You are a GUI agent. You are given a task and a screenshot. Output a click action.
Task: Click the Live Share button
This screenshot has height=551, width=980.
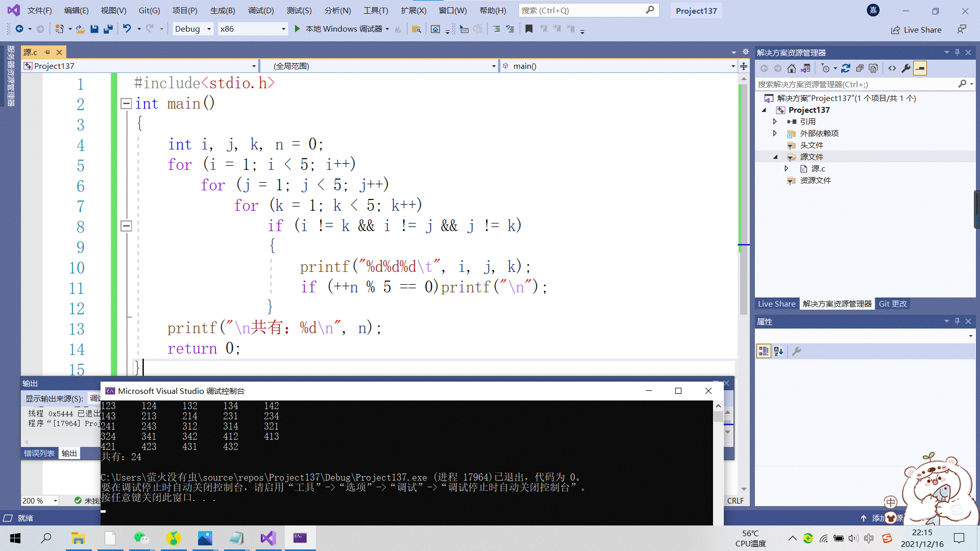917,30
